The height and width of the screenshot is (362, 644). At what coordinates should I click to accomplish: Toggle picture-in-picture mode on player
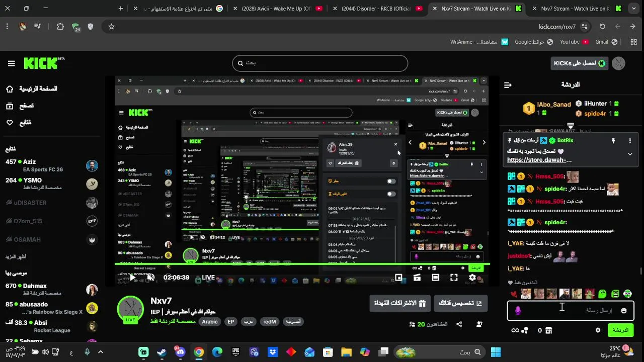(398, 278)
